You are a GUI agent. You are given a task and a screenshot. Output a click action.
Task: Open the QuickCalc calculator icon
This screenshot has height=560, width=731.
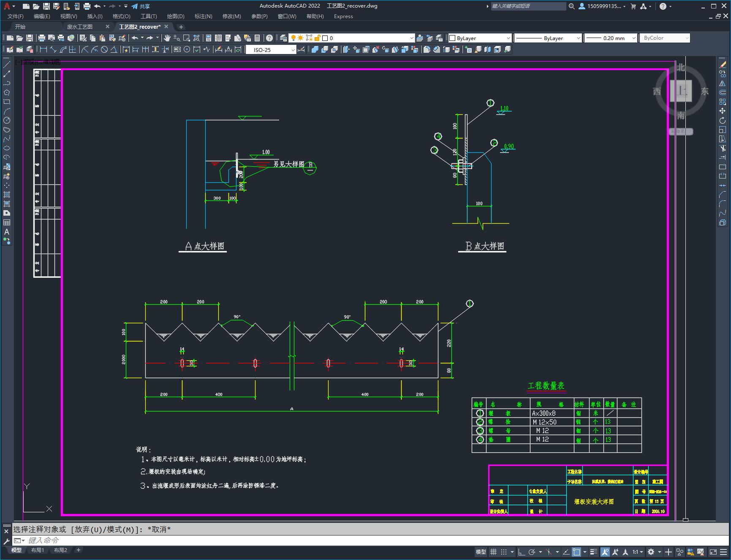[x=257, y=38]
